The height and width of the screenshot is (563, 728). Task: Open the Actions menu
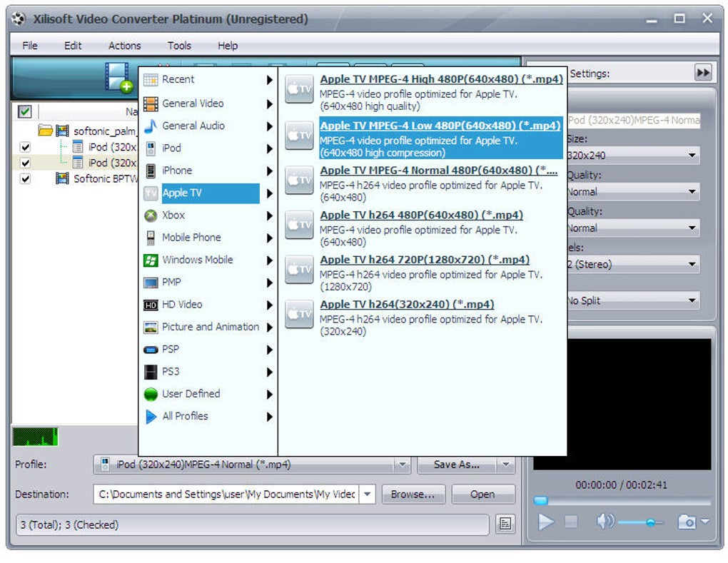pyautogui.click(x=124, y=46)
